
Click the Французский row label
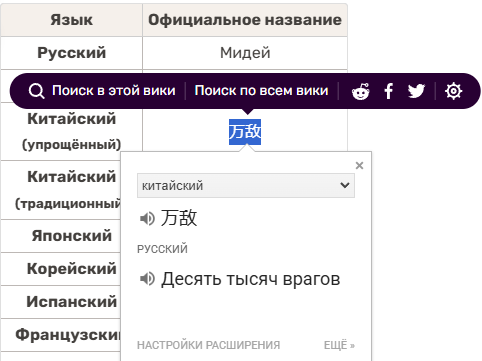[x=68, y=335]
